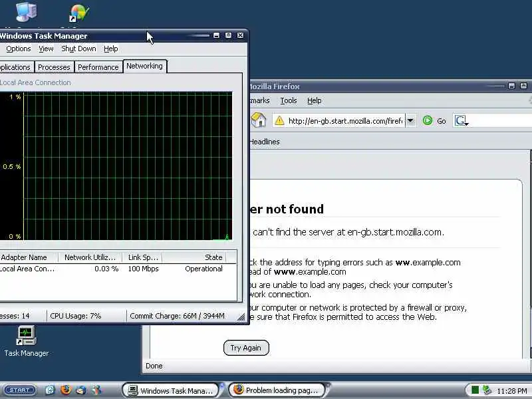The height and width of the screenshot is (399, 532).
Task: Click the warning icon in Firefox address bar
Action: pyautogui.click(x=279, y=120)
